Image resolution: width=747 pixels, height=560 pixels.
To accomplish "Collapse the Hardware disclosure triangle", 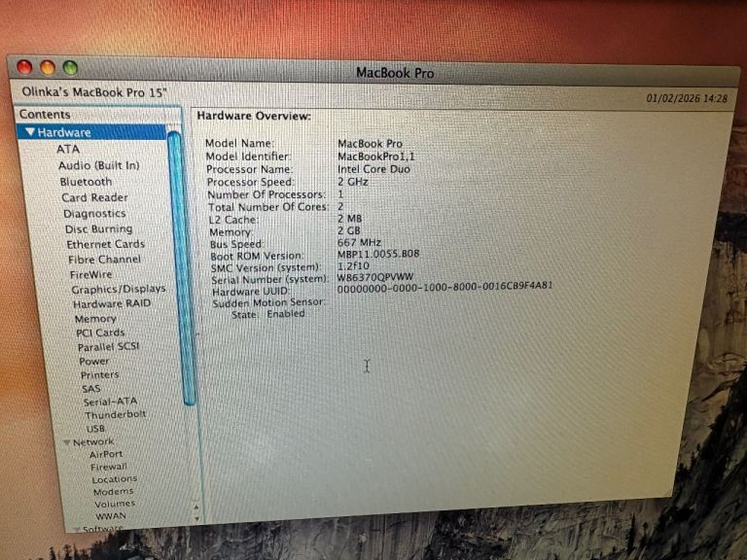I will pyautogui.click(x=31, y=133).
